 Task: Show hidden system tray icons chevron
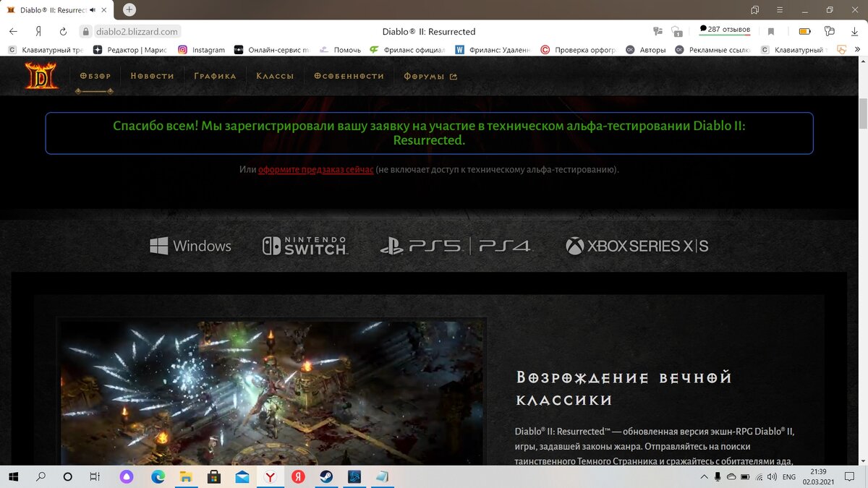(x=704, y=477)
